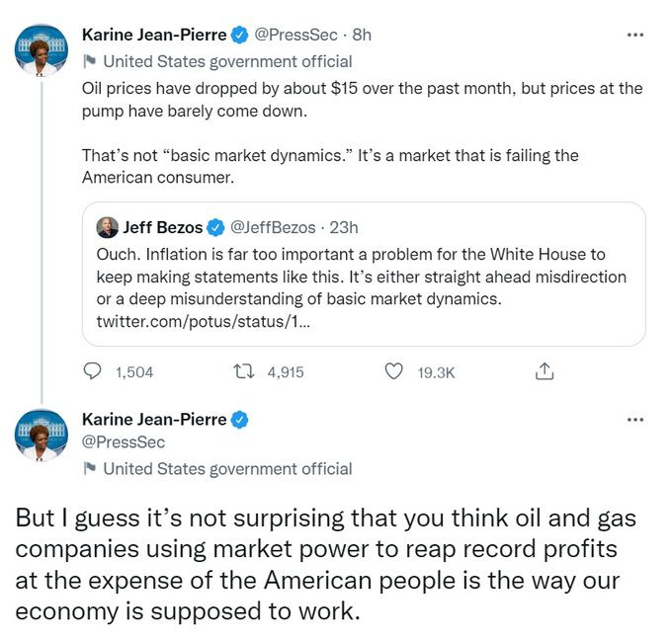Click the 23h timestamp on quoted tweet
This screenshot has width=672, height=639.
coord(344,227)
